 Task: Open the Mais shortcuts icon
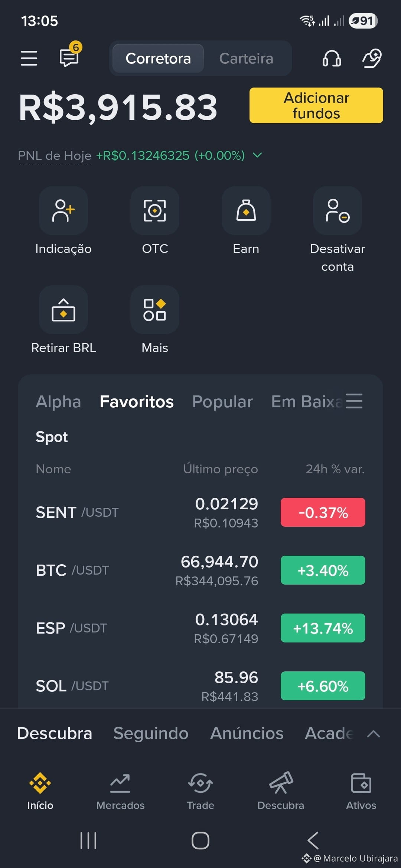click(x=155, y=310)
